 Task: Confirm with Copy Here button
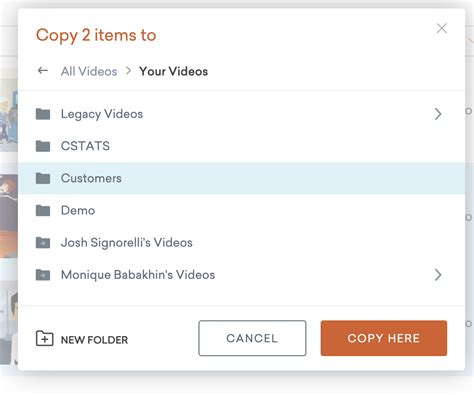pos(384,338)
